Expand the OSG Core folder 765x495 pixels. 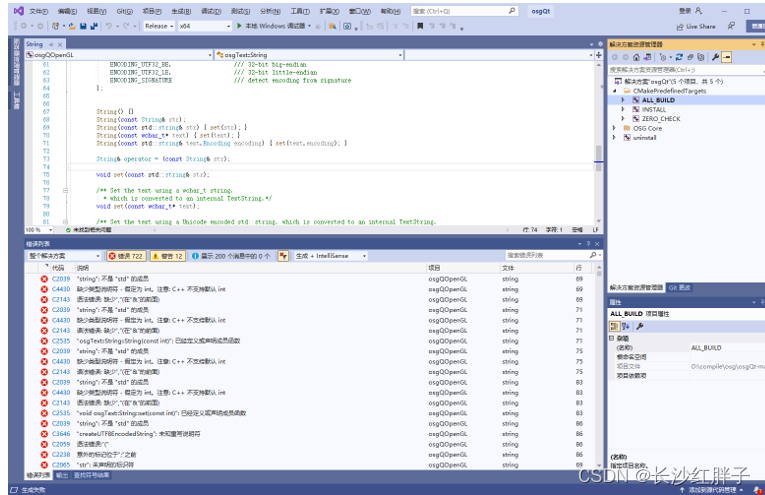click(x=615, y=128)
